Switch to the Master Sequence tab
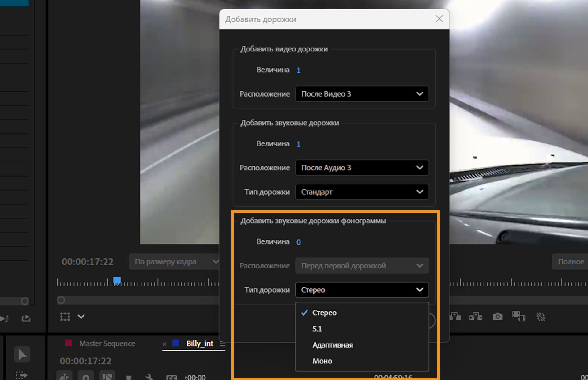 107,344
